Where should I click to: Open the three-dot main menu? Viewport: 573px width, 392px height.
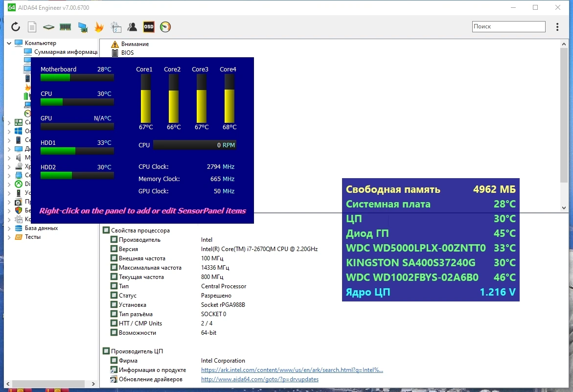click(557, 26)
